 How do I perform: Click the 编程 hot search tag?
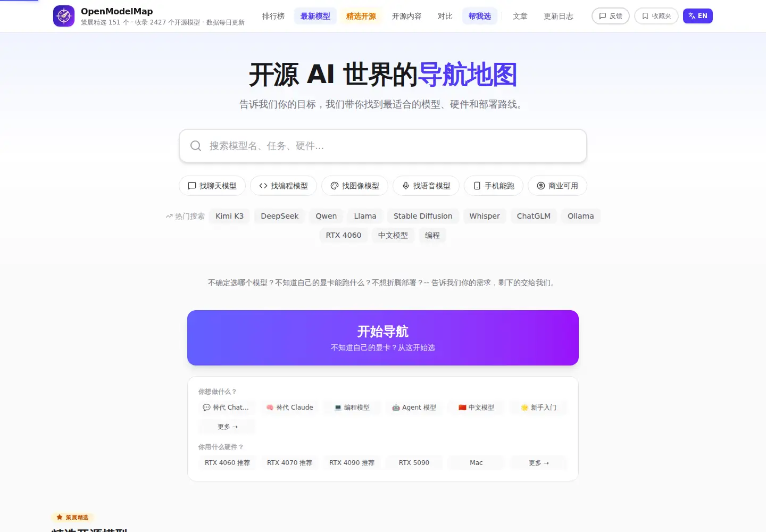(432, 235)
